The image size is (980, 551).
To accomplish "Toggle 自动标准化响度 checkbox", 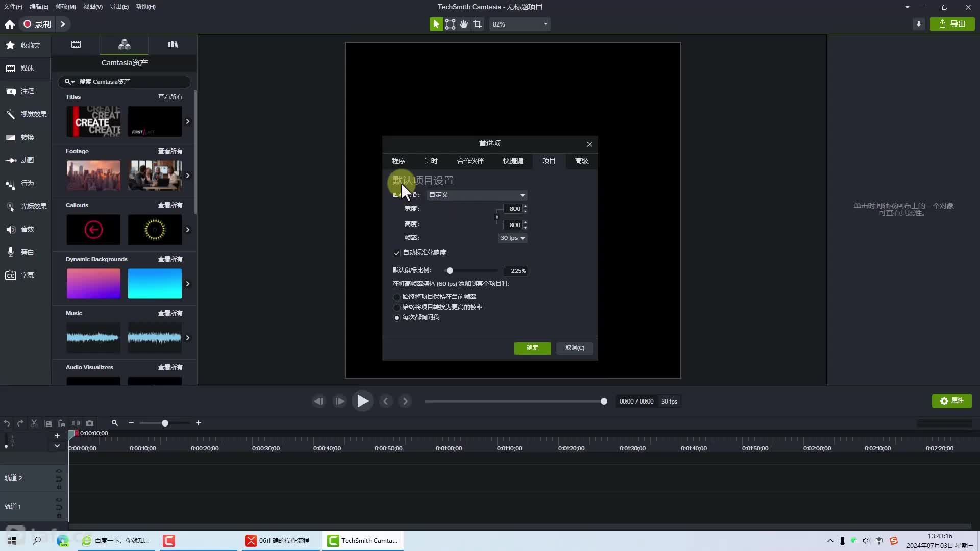I will pos(397,253).
